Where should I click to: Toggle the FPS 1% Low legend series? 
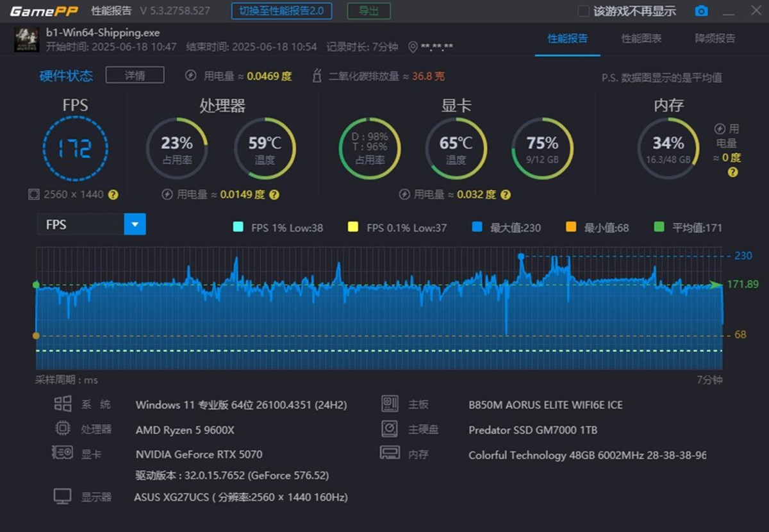point(278,227)
